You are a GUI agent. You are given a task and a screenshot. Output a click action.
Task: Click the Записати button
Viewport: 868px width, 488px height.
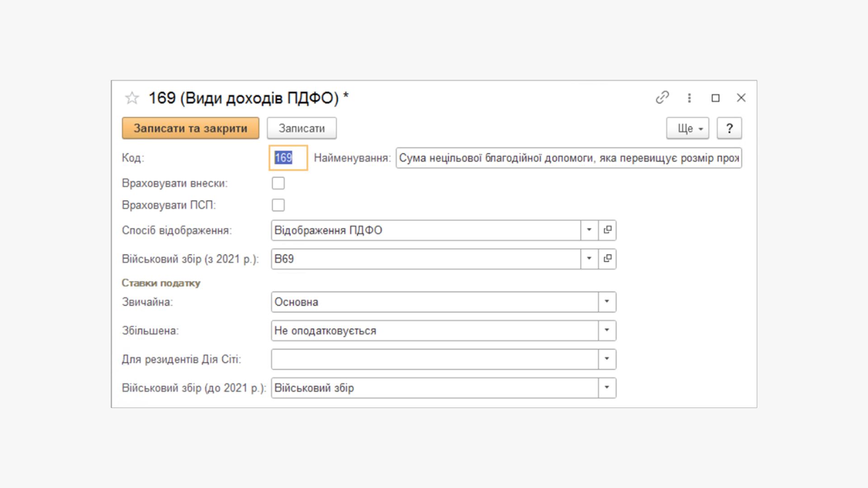pos(302,128)
